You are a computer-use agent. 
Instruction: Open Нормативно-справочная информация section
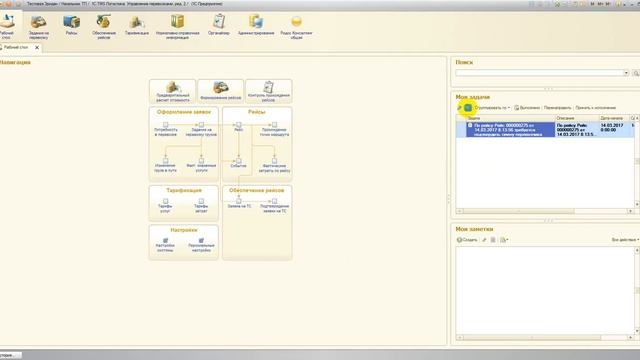coord(178,27)
